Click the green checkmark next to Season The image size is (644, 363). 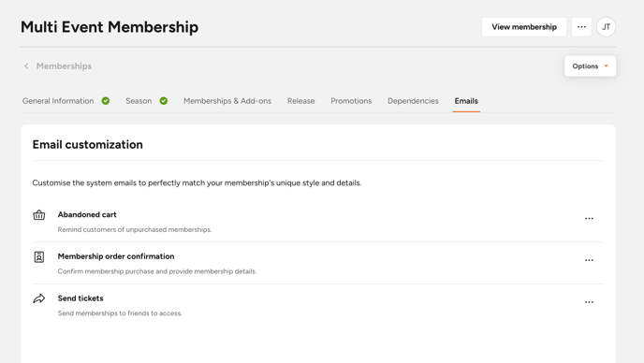pyautogui.click(x=164, y=101)
